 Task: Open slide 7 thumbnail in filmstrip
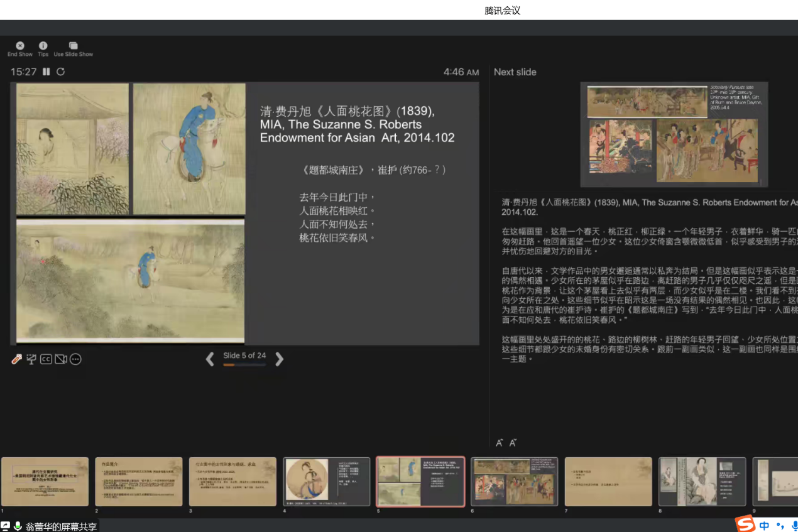coord(608,482)
